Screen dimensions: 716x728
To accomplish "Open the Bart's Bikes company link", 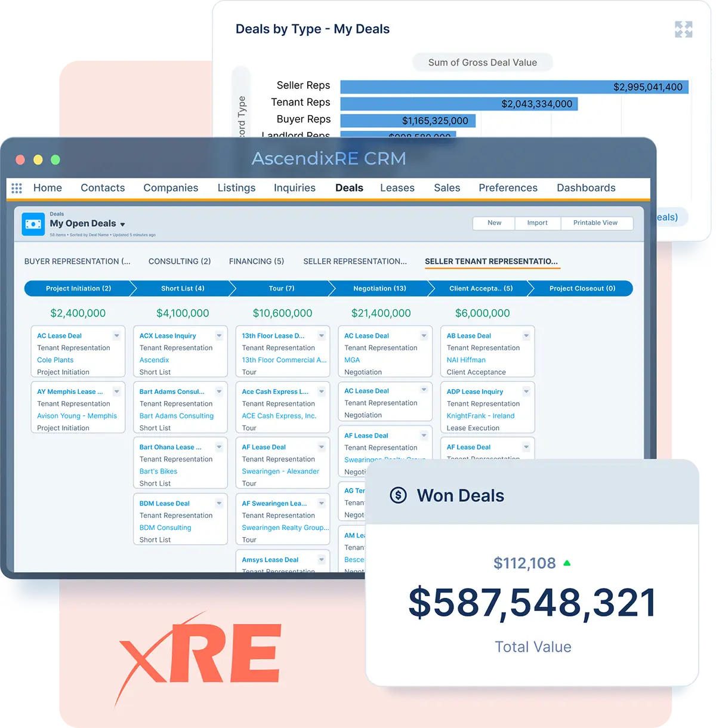I will pos(159,471).
